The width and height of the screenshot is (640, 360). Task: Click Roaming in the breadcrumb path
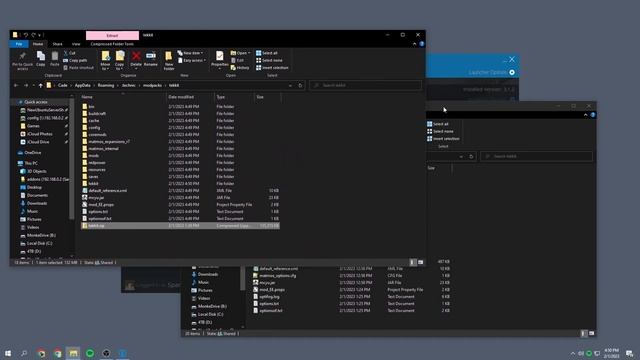click(x=106, y=85)
